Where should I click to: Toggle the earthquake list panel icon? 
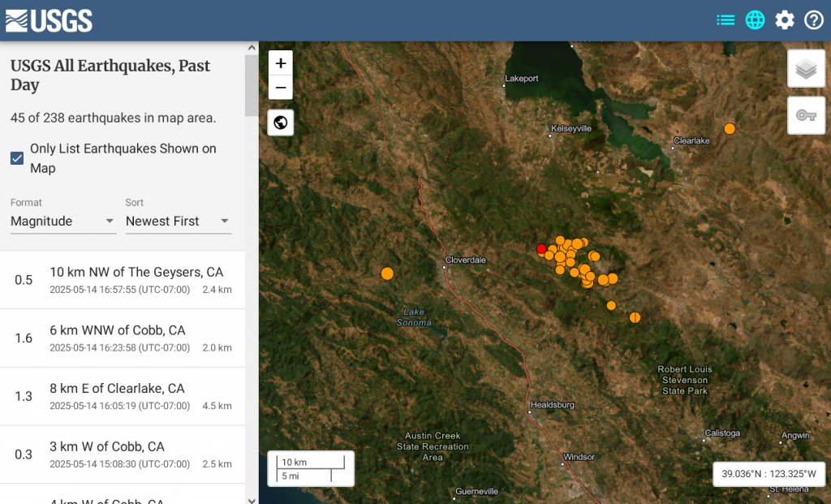coord(726,20)
